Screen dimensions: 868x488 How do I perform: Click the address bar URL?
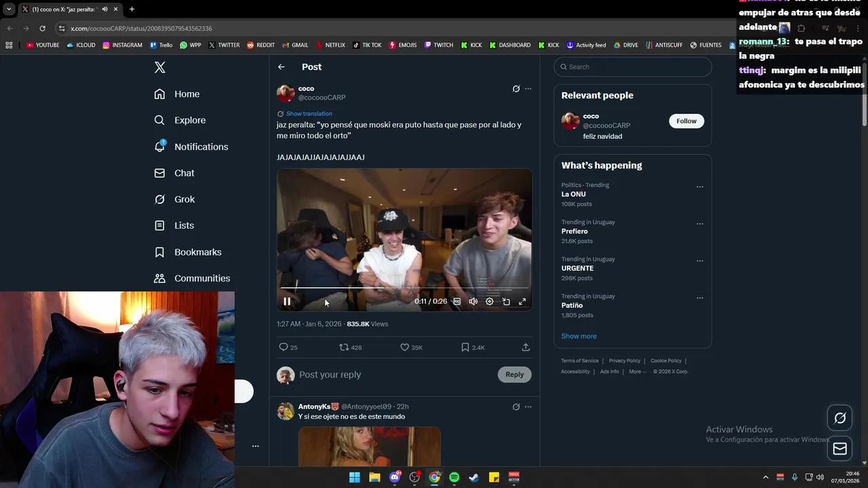(141, 28)
